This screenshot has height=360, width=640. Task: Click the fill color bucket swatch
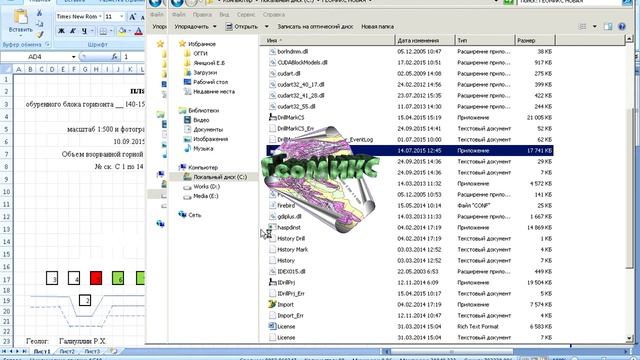click(x=122, y=31)
